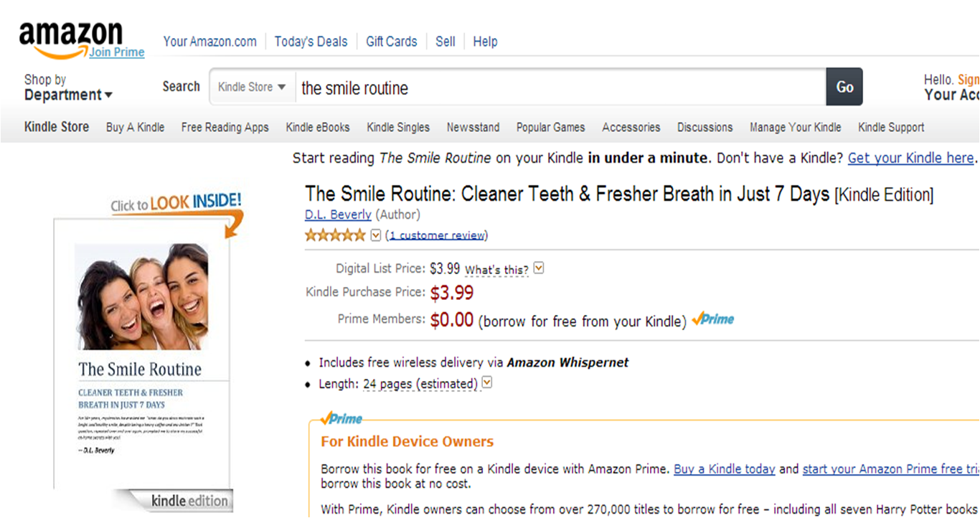
Task: Expand the page length details arrow
Action: [x=487, y=383]
